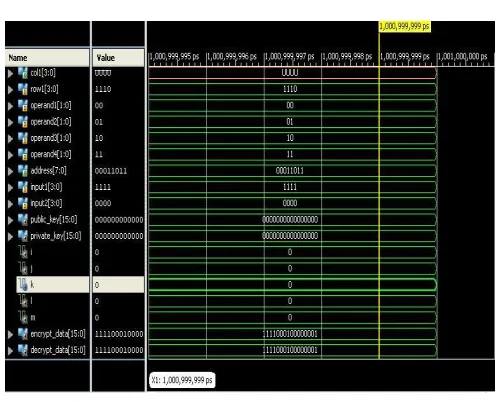Expand the operand1[1:0] bus
Screen dimensions: 498x402
11,106
